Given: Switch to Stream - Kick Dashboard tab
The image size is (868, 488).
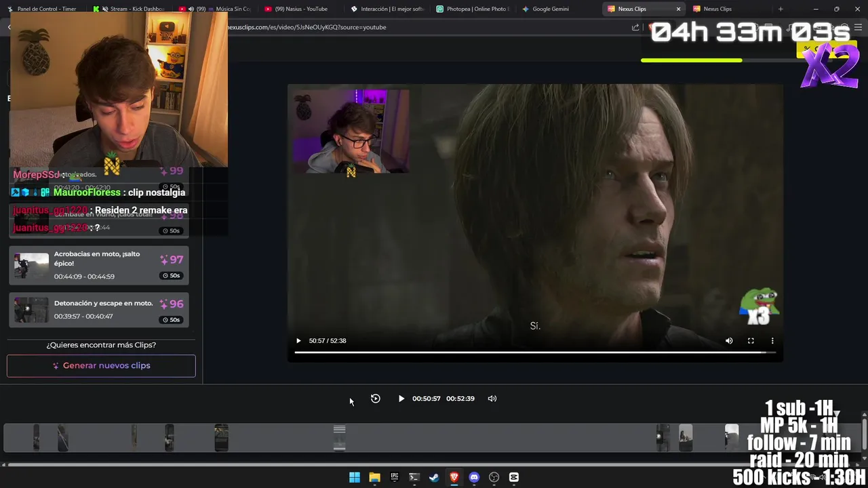Looking at the screenshot, I should (129, 9).
